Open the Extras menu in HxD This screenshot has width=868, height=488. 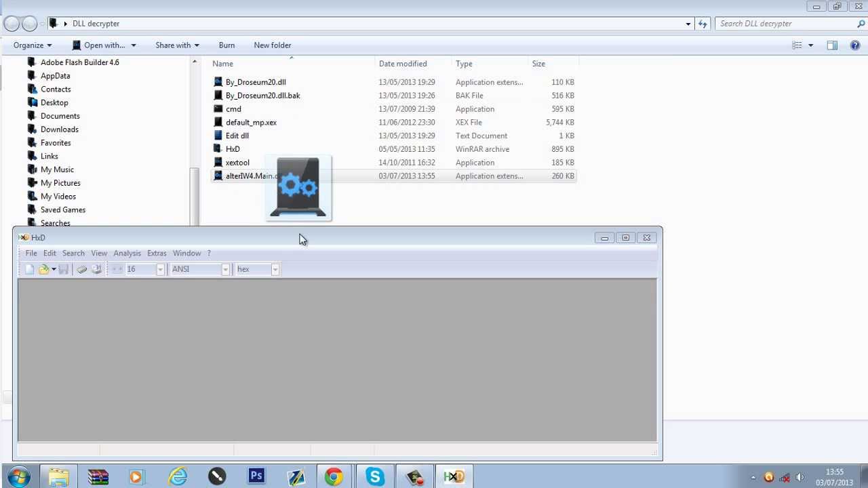pyautogui.click(x=157, y=253)
